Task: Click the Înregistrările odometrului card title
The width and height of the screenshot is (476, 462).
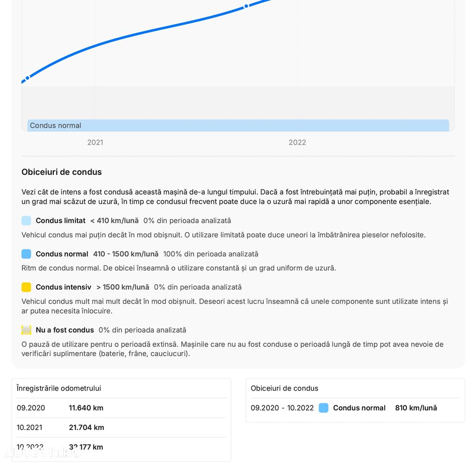Action: tap(59, 388)
